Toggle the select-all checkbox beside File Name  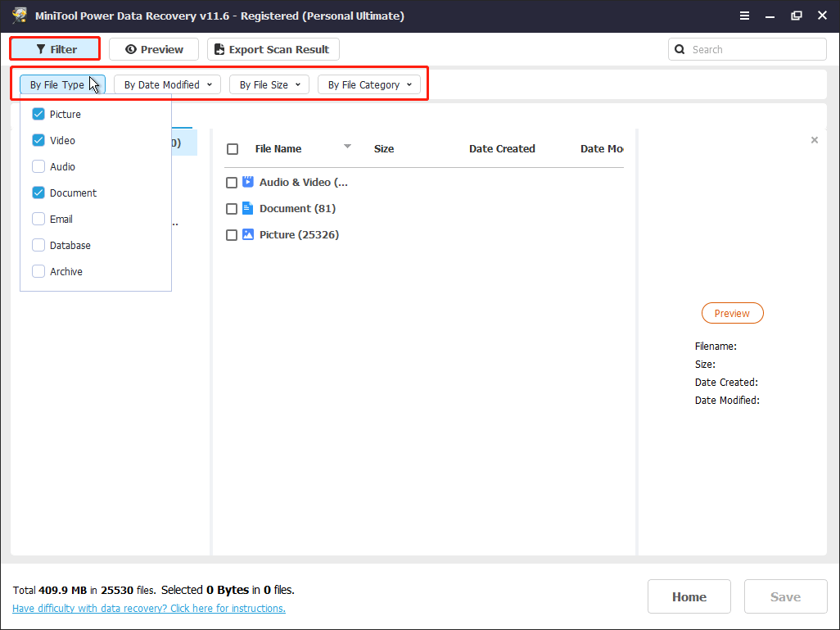pyautogui.click(x=233, y=149)
